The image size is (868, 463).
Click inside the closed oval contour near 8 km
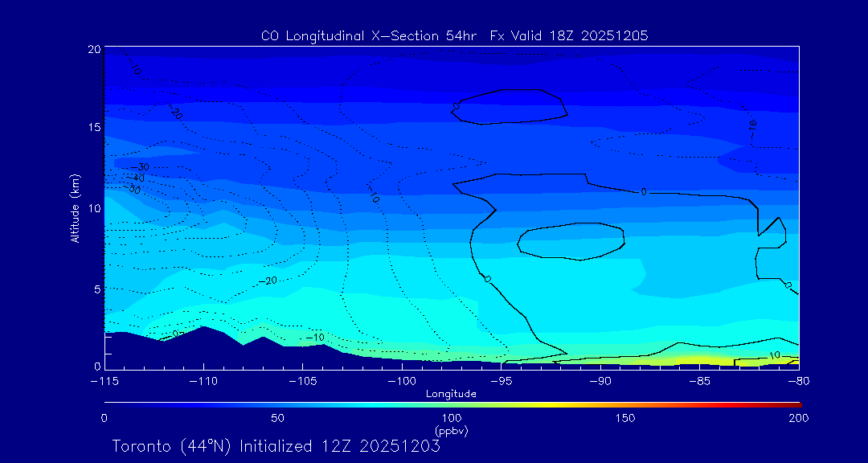click(x=571, y=240)
